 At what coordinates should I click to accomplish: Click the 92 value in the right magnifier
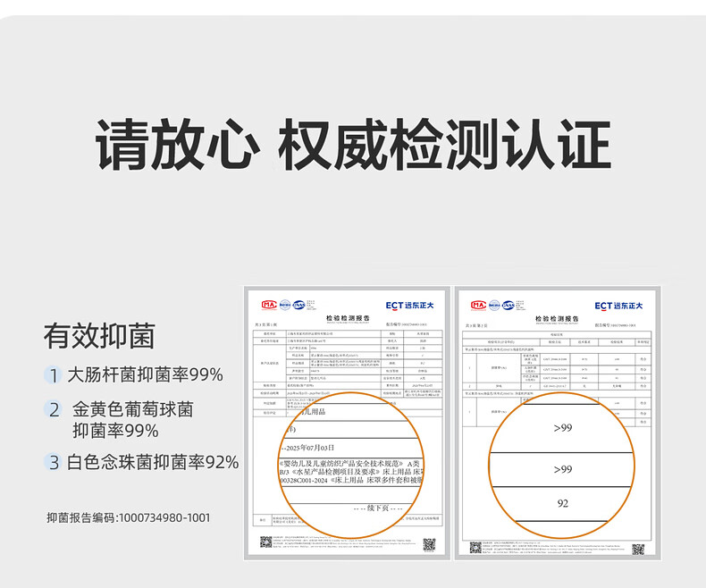563,503
